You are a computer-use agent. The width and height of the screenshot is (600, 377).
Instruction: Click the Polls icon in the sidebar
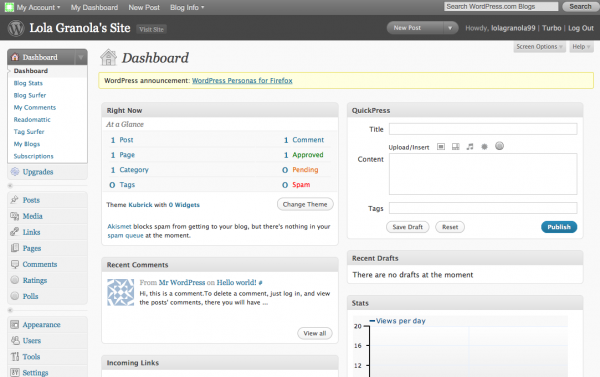pos(15,296)
